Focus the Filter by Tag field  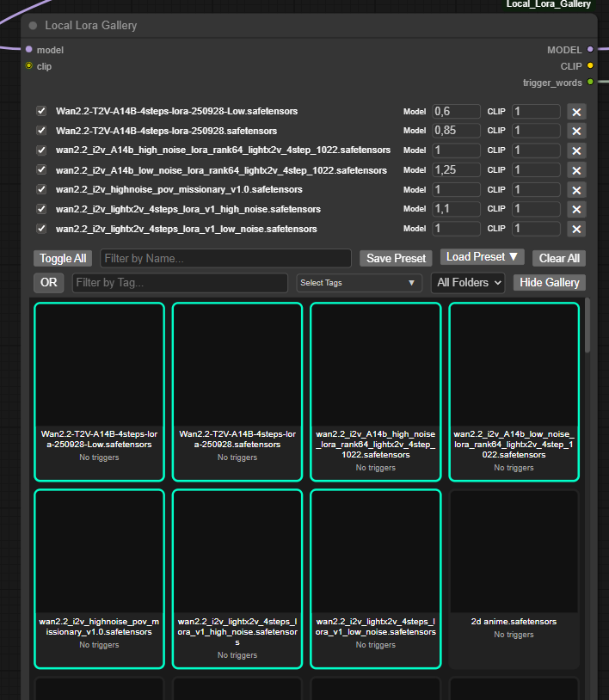click(x=180, y=283)
